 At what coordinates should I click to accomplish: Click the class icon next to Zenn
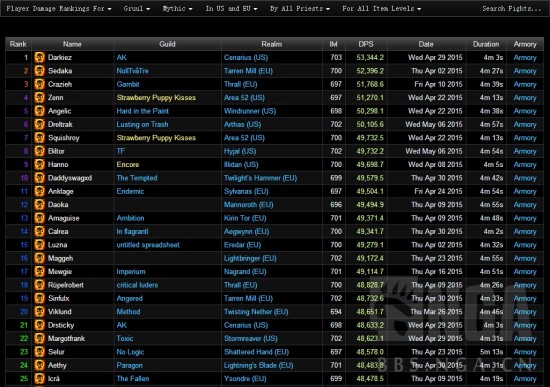point(39,98)
